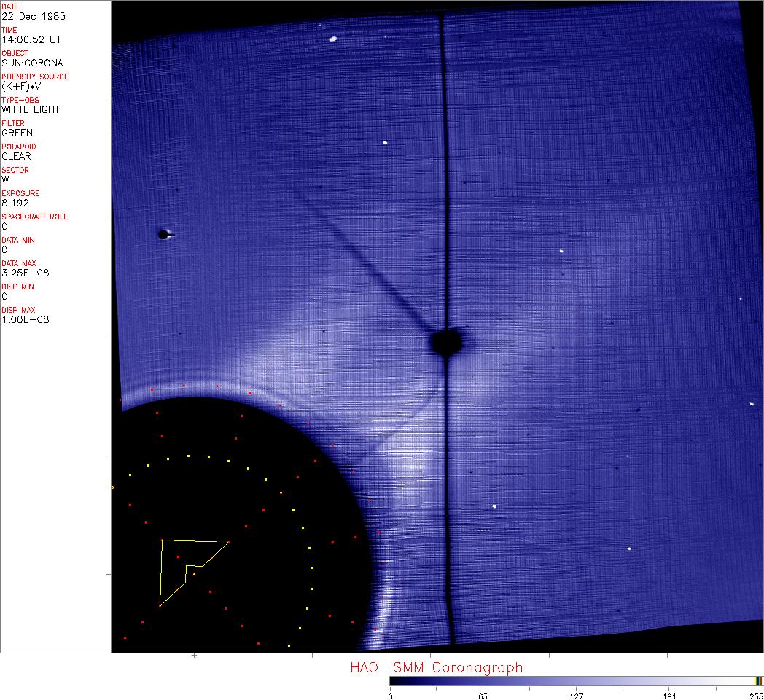Click the yellow saturated end of the color bar
The image size is (764, 700).
coord(758,681)
